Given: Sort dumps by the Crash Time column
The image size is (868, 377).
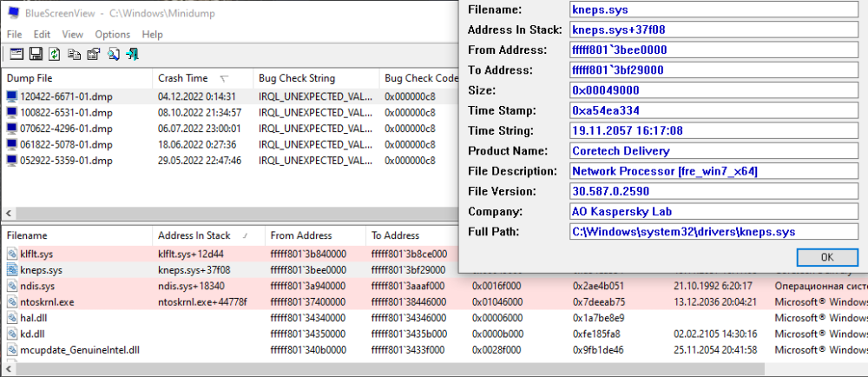Looking at the screenshot, I should (182, 78).
